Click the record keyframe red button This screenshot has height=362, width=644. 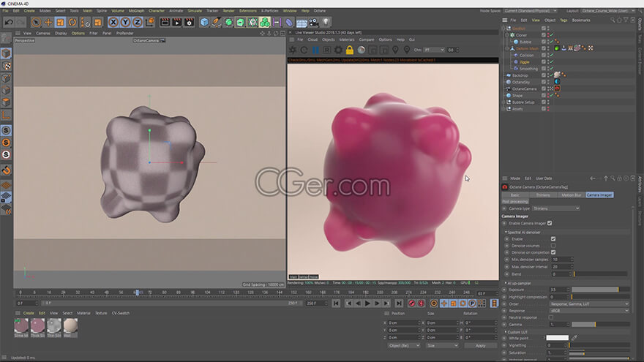[411, 303]
